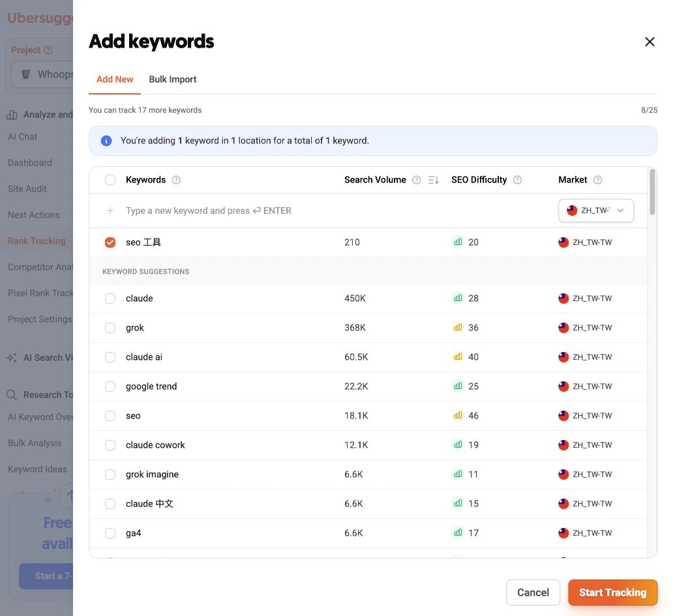Click the Start a 7-day trial button
This screenshot has height=616, width=673.
point(46,576)
